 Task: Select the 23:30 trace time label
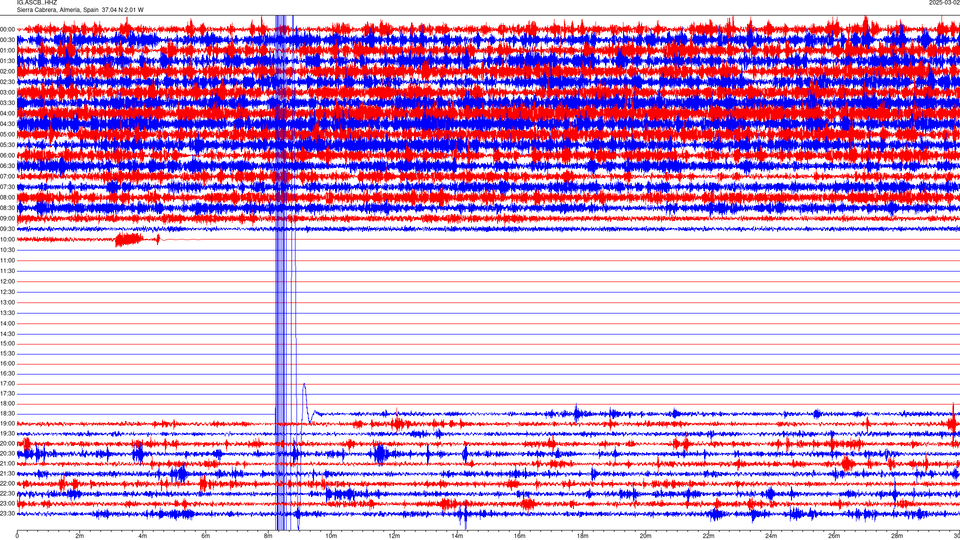7,514
